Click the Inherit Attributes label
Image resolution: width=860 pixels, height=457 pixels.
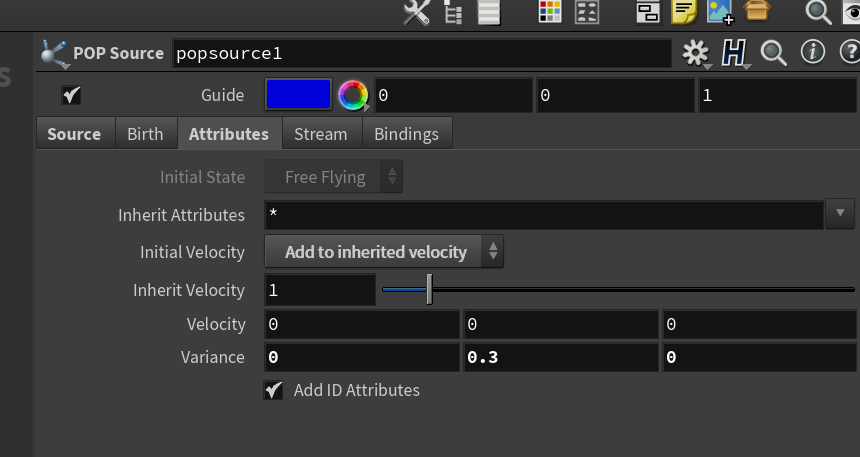pyautogui.click(x=182, y=215)
